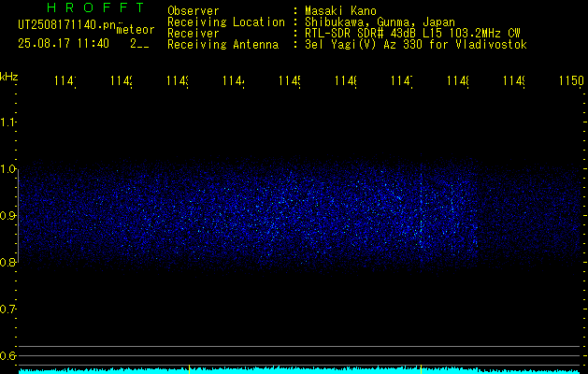
Task: Click the yellow tick marker below 1143
Action: point(190,369)
